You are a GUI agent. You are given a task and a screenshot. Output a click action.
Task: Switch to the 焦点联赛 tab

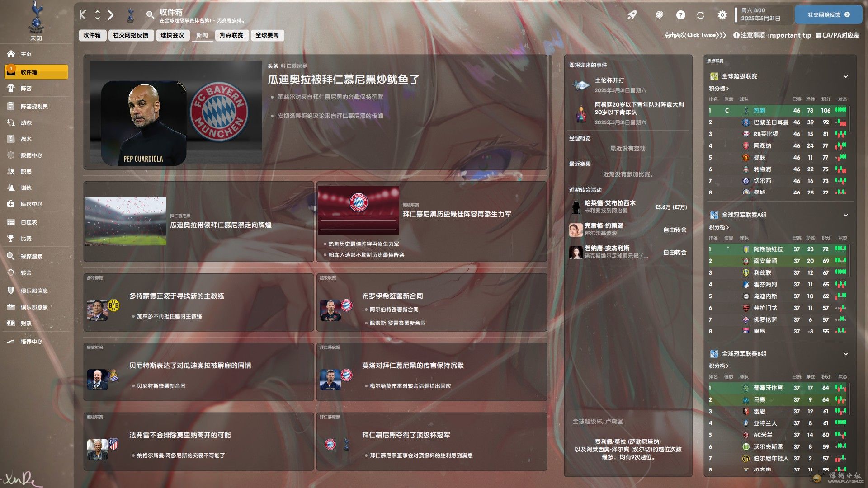(x=231, y=35)
